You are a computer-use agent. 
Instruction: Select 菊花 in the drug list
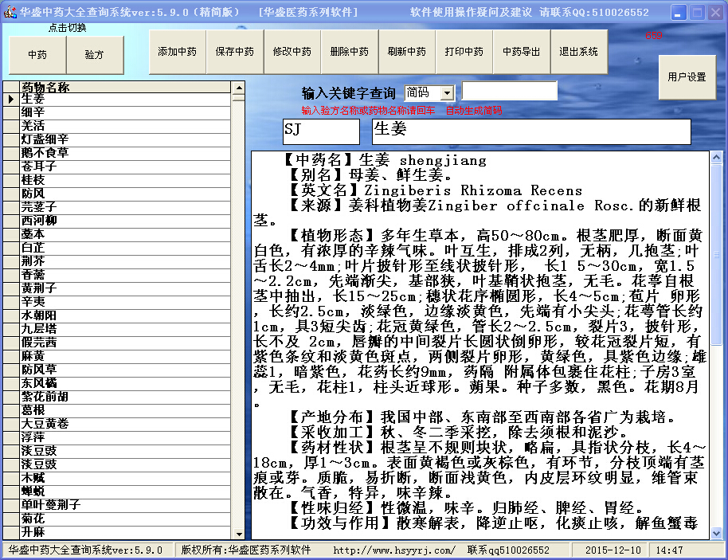pos(125,519)
